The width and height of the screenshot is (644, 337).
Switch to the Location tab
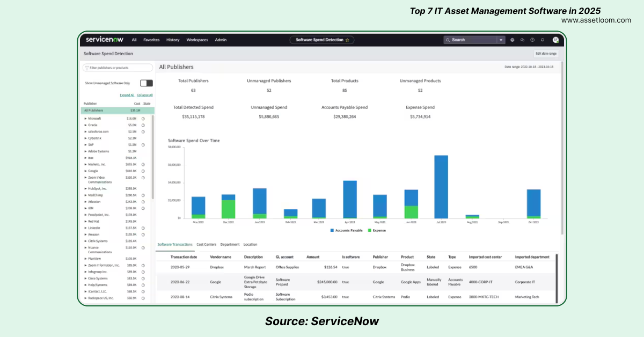tap(250, 245)
